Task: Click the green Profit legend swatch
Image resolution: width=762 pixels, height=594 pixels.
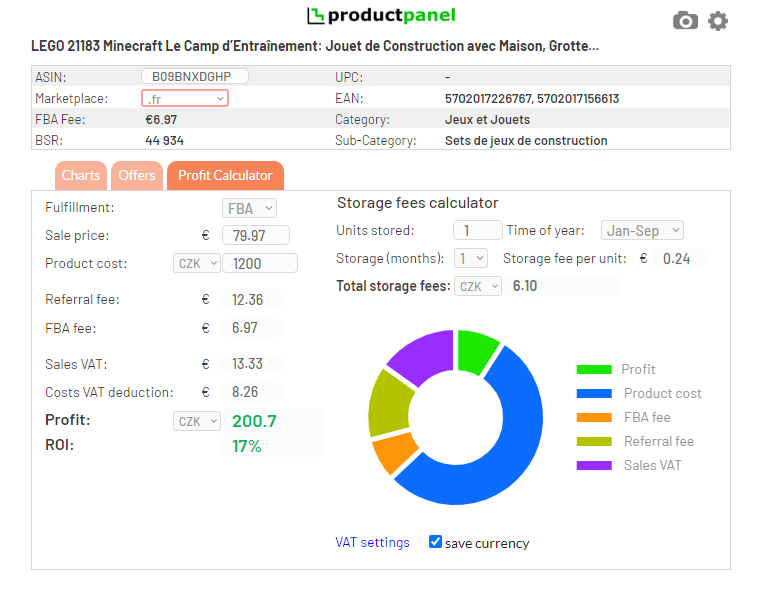Action: (x=593, y=369)
